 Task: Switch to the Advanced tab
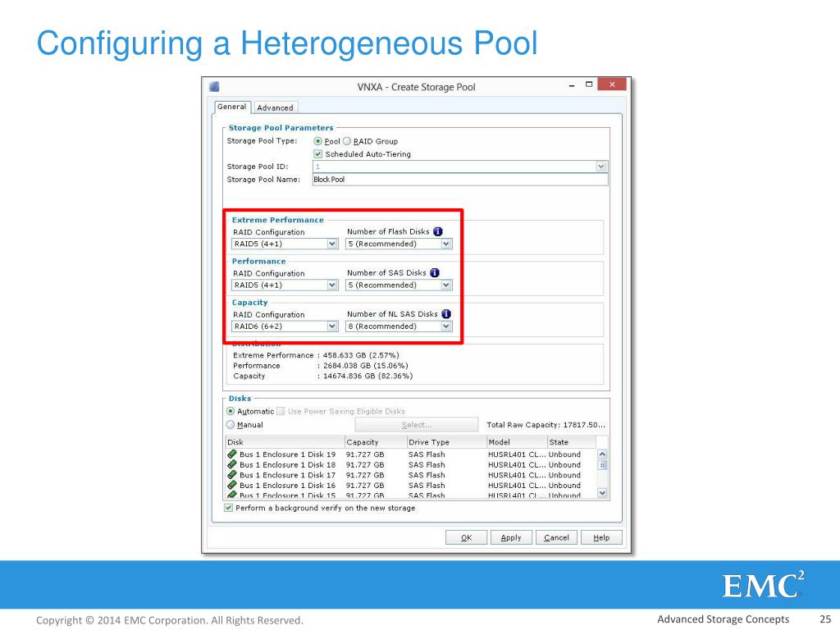(275, 107)
